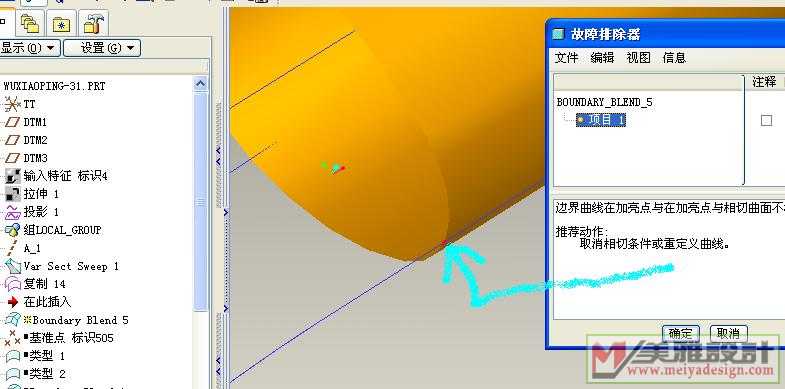Select 项目 1 in troubleshooter list
Screen dimensions: 785x389
click(601, 120)
